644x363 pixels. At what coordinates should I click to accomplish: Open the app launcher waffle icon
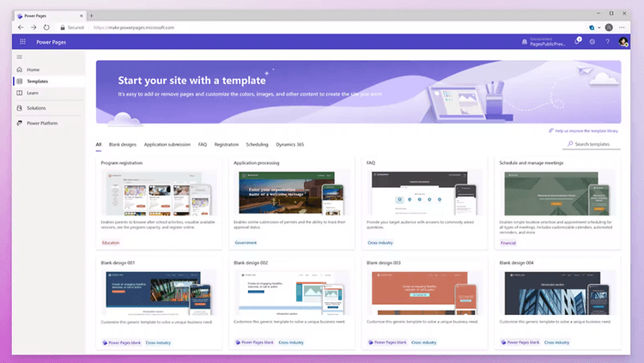click(x=22, y=41)
